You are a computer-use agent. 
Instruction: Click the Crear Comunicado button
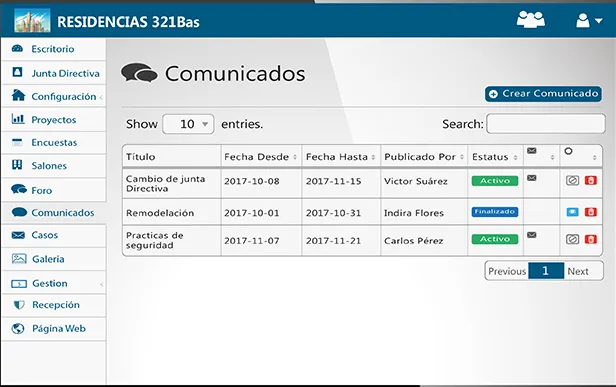[543, 94]
